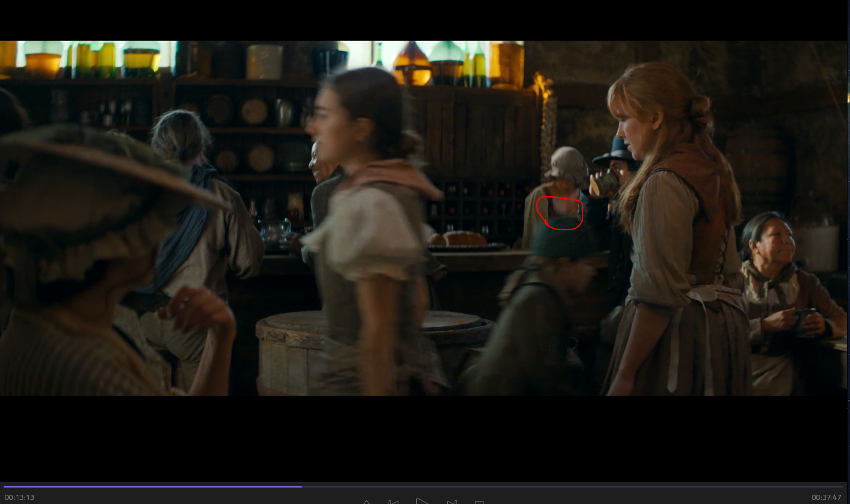Click the red circled annotation in the video
The height and width of the screenshot is (504, 850).
coord(559,213)
